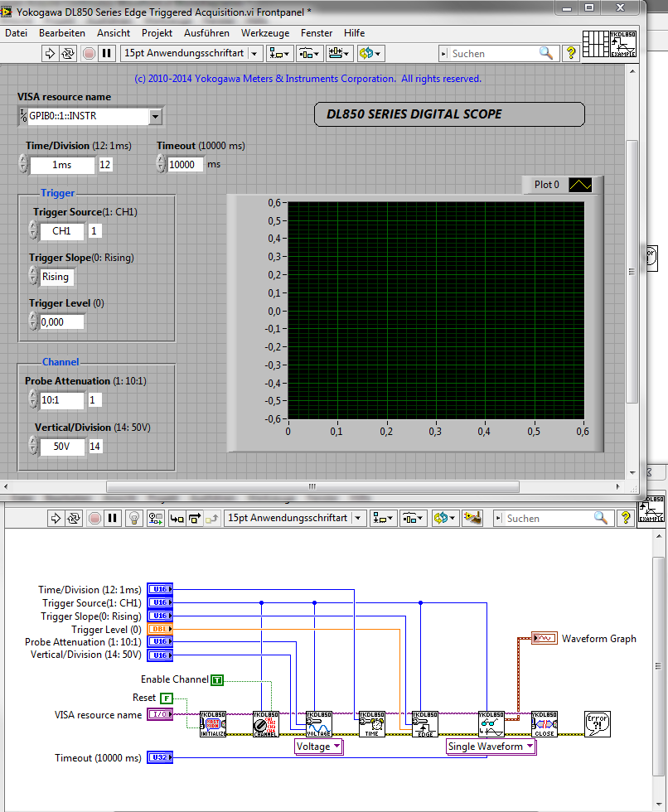668x812 pixels.
Task: Click the Time/Division 1ms ring field
Action: pos(62,165)
